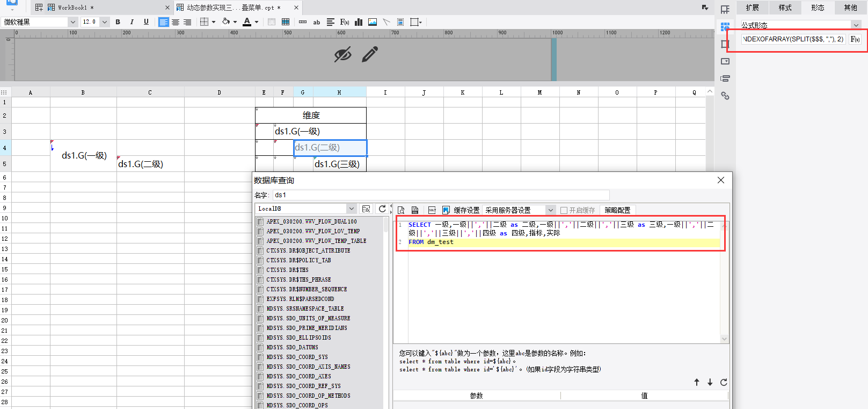Close the WorkBook1 tab
The image size is (868, 409).
point(167,8)
